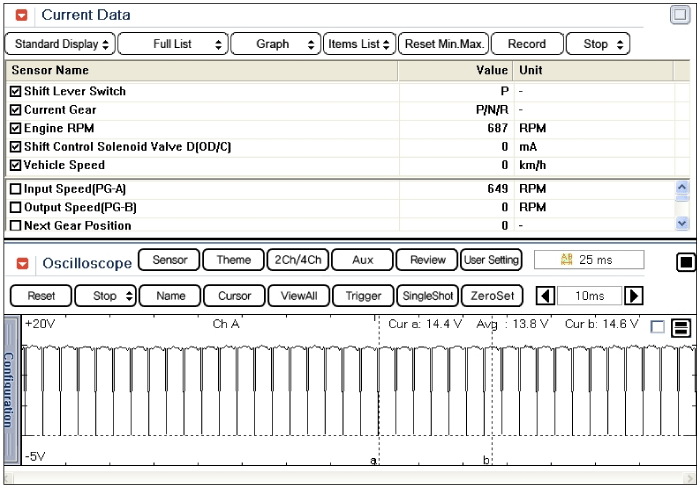700x487 pixels.
Task: Check Output Speed(PG-B) sensor
Action: coord(15,207)
